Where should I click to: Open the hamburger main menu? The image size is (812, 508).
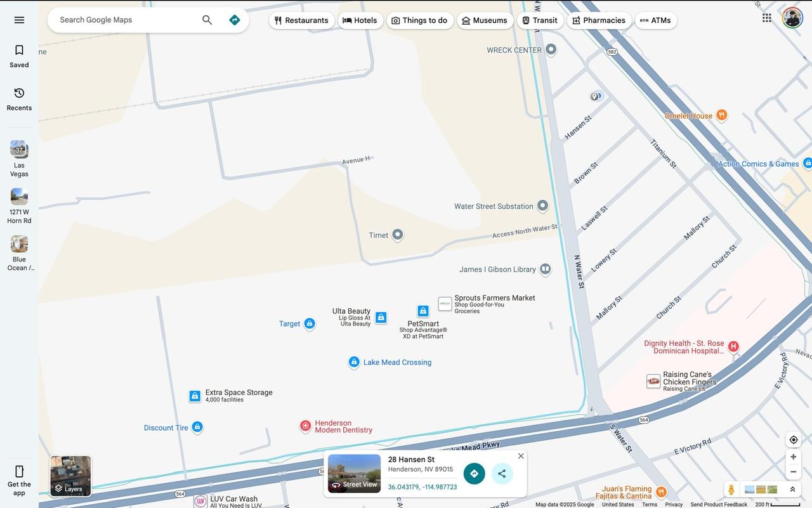19,20
